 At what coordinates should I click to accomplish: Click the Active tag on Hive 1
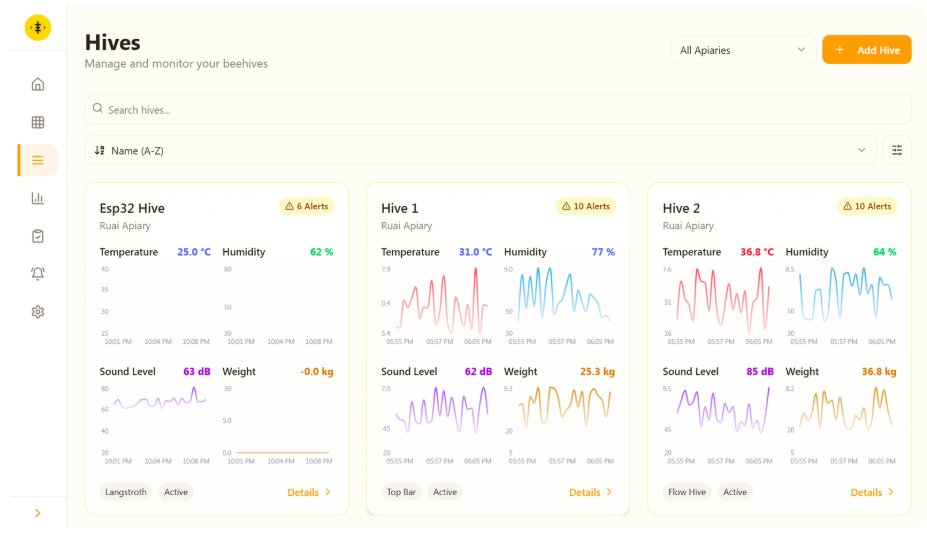click(x=445, y=492)
